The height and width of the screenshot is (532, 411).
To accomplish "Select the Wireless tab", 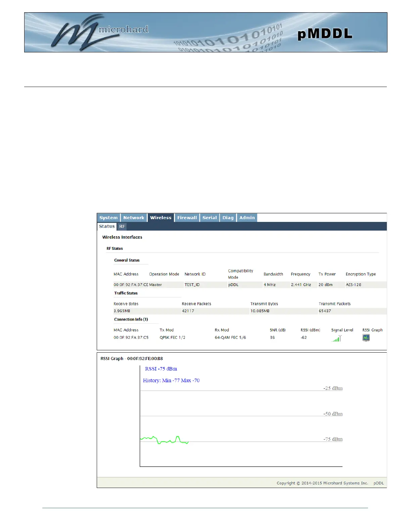I will 161,218.
